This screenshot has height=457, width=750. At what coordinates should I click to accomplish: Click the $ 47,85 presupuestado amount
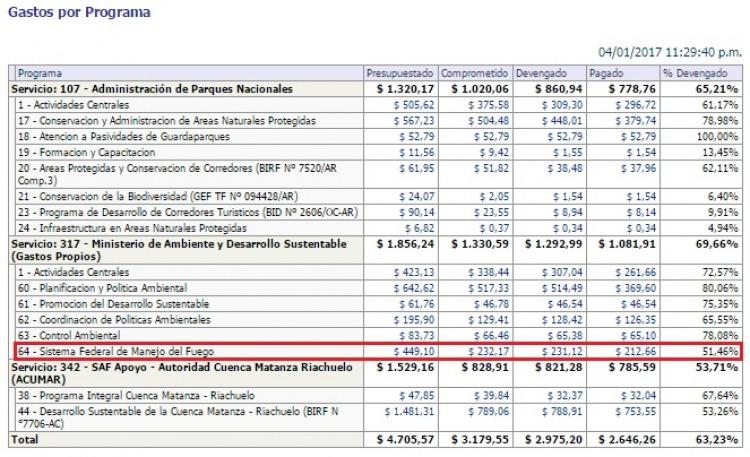click(x=417, y=396)
